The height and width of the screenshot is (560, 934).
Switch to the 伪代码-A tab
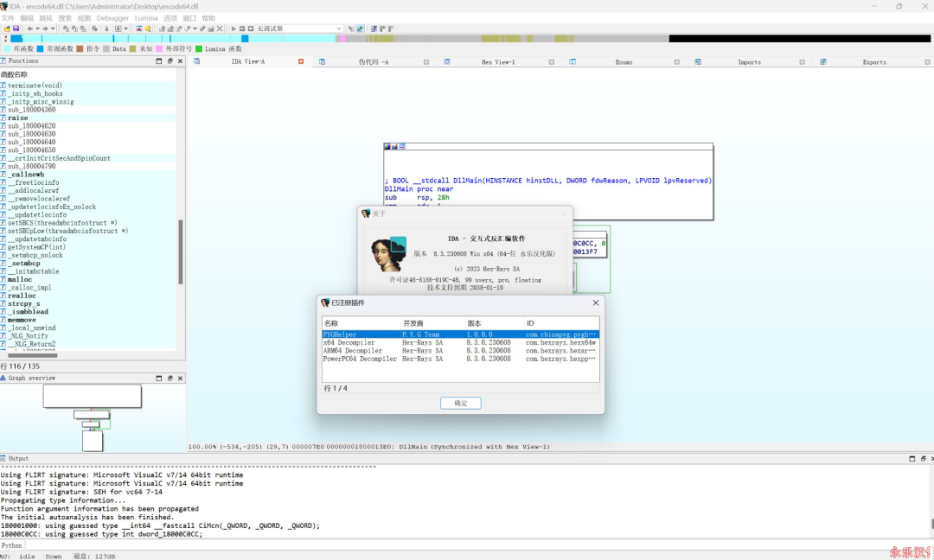click(374, 62)
